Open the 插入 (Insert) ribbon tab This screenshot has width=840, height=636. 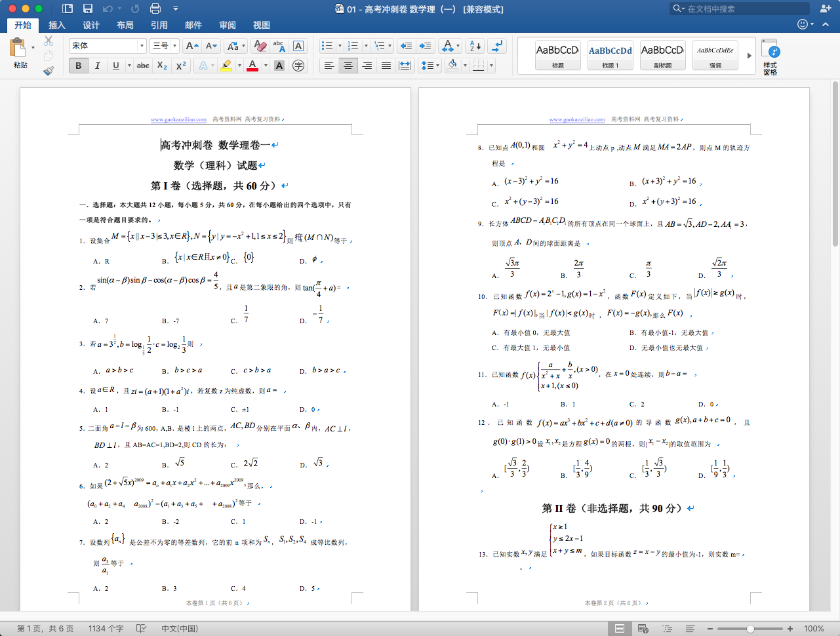57,25
